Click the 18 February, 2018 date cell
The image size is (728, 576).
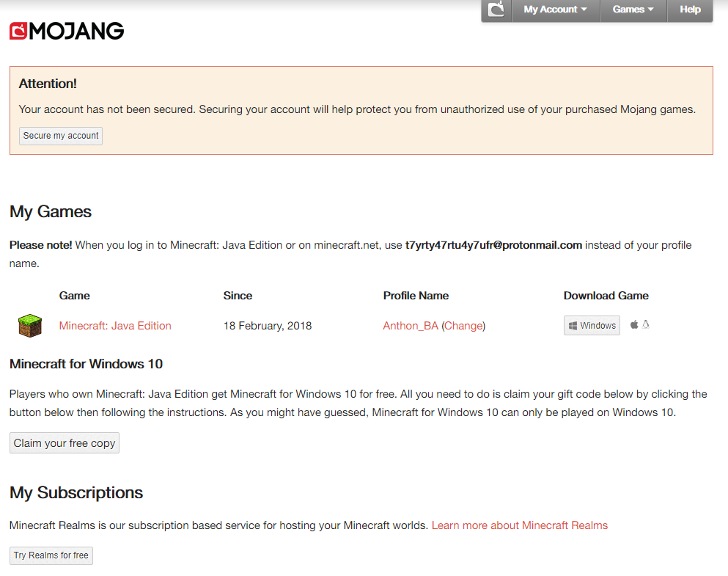[268, 326]
